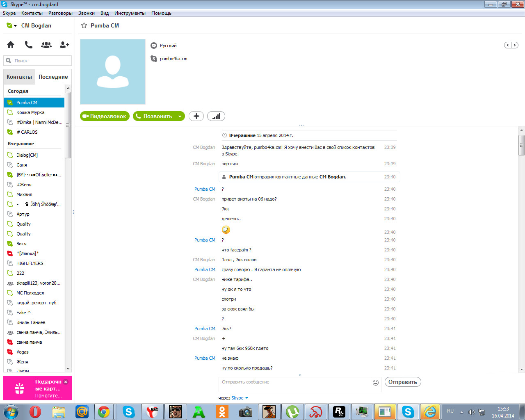This screenshot has width=525, height=420.
Task: Click contact list scrollbar down arrow
Action: pyautogui.click(x=68, y=369)
